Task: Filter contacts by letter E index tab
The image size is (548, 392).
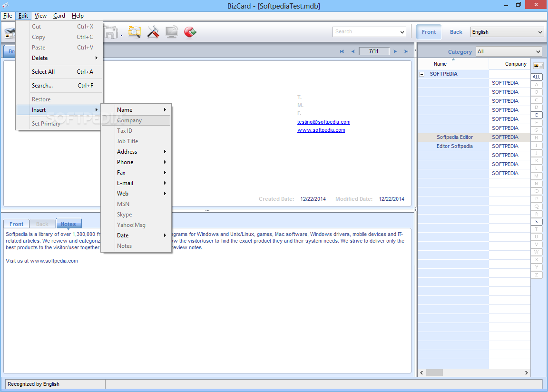Action: (537, 115)
